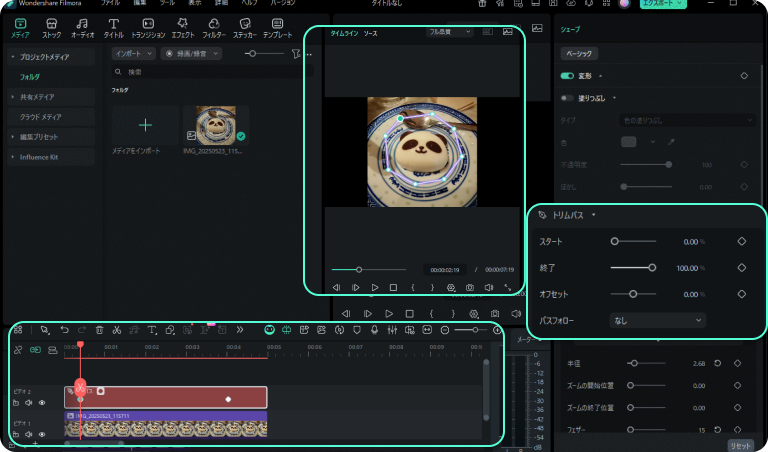Image resolution: width=768 pixels, height=452 pixels.
Task: Select the text tool in timeline toolbar
Action: point(152,329)
